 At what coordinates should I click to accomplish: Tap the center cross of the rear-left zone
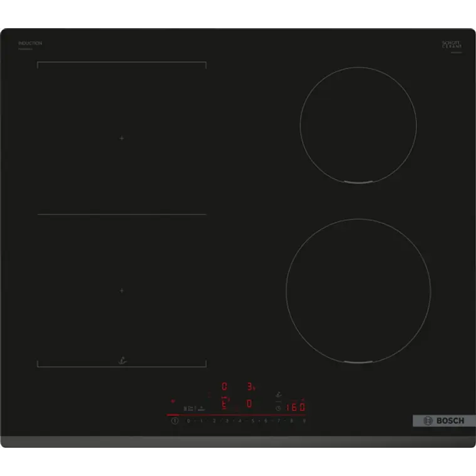click(x=122, y=138)
